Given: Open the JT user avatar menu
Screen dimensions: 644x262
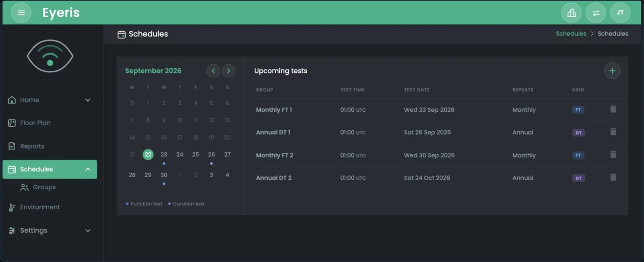Looking at the screenshot, I should [x=620, y=13].
